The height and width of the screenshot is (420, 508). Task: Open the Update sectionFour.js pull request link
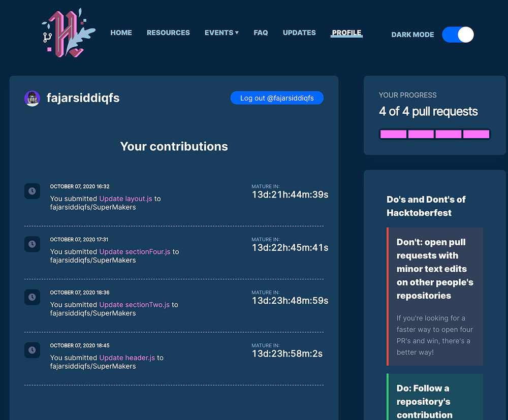point(135,251)
